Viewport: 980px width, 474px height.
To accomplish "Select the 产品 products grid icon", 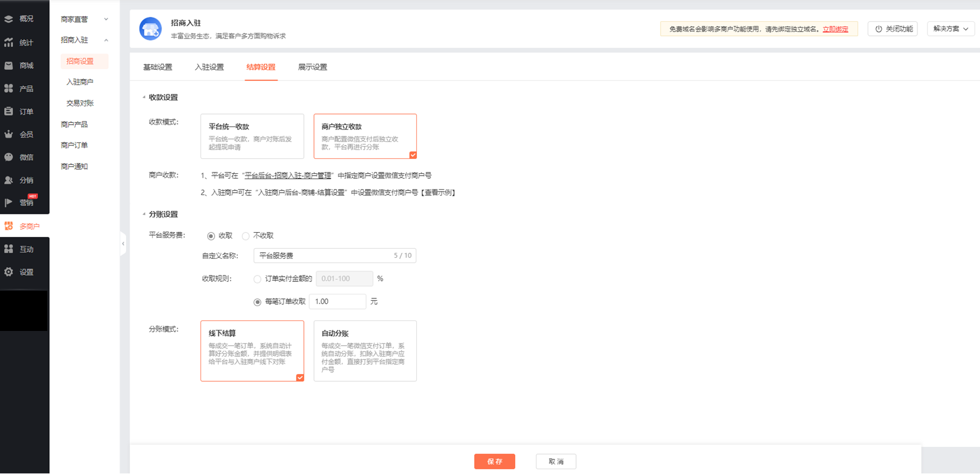I will coord(9,89).
